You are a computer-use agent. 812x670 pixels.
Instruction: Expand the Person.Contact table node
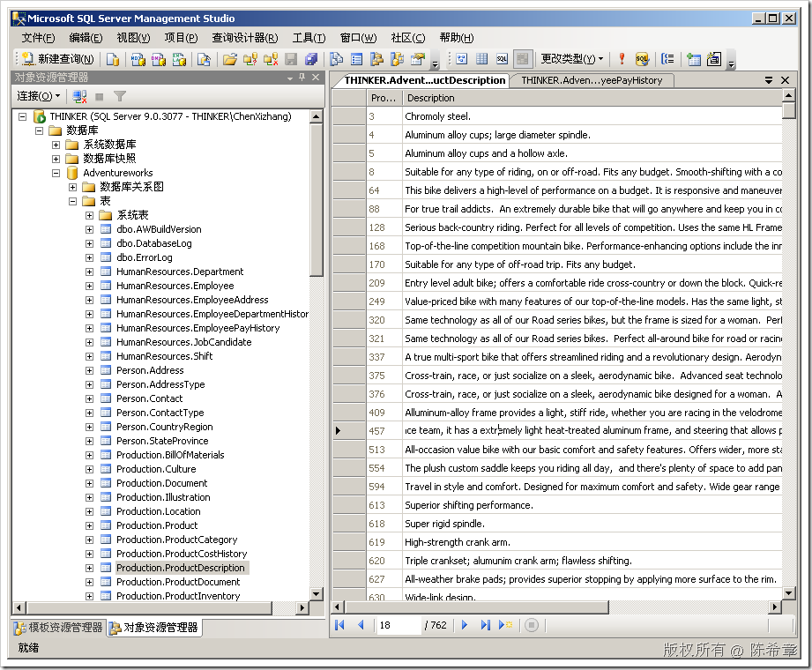89,398
